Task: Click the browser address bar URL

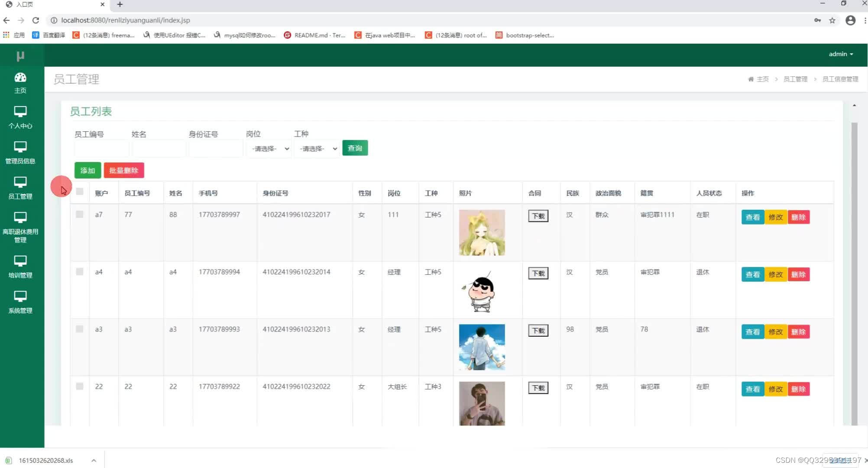Action: point(126,20)
